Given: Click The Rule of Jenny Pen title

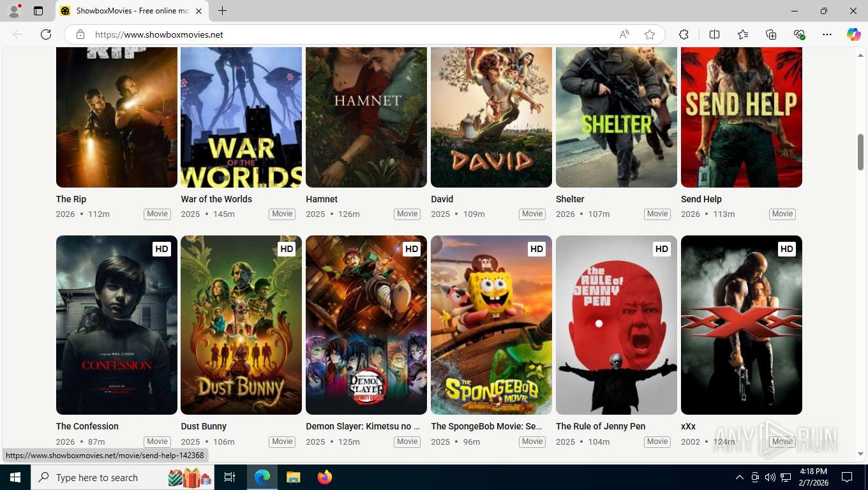Looking at the screenshot, I should (601, 426).
